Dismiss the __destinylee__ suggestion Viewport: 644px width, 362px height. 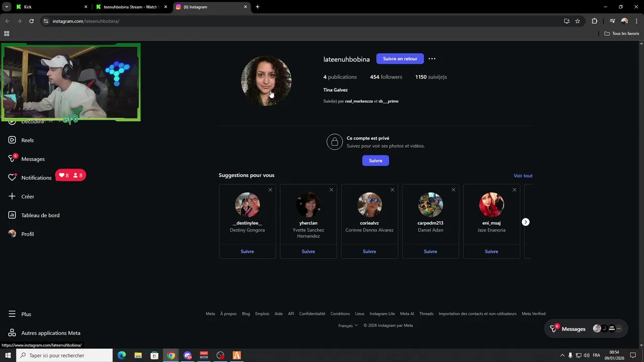270,190
